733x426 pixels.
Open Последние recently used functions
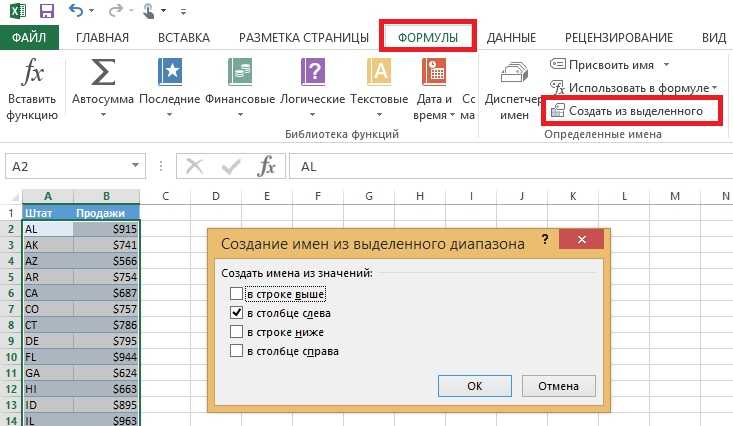pos(170,89)
